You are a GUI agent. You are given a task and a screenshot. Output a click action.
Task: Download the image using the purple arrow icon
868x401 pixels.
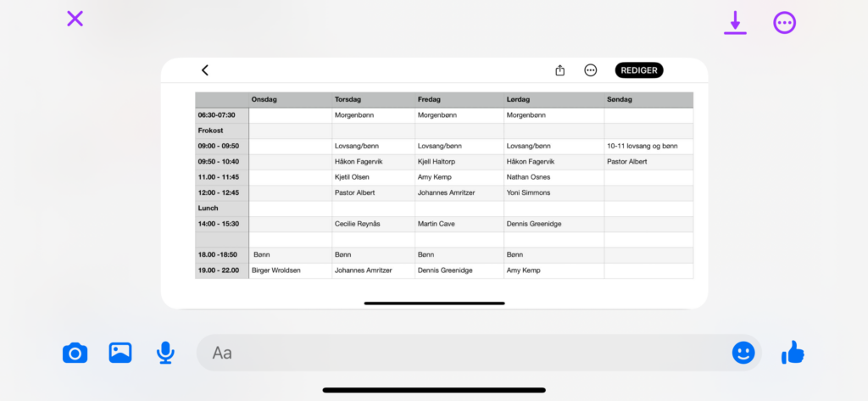735,23
